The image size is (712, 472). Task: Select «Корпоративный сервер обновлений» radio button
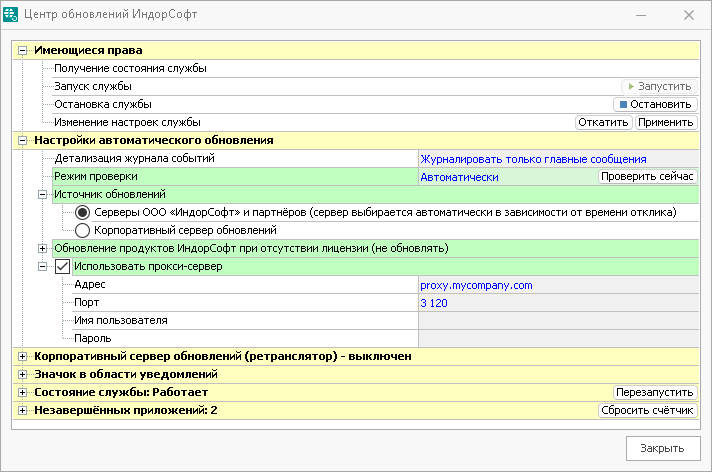pyautogui.click(x=82, y=230)
